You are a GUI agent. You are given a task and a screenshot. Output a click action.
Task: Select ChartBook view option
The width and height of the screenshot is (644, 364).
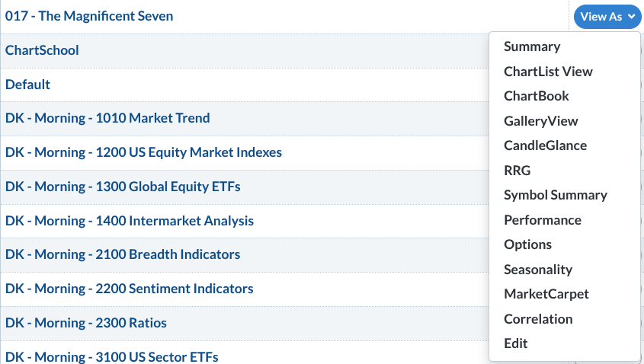(x=536, y=96)
